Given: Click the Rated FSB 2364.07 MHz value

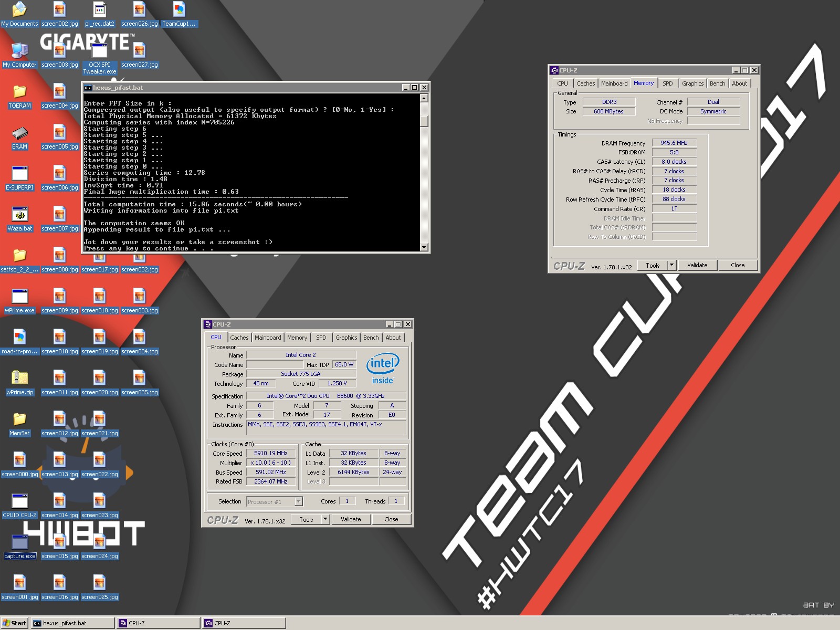Looking at the screenshot, I should click(x=271, y=481).
